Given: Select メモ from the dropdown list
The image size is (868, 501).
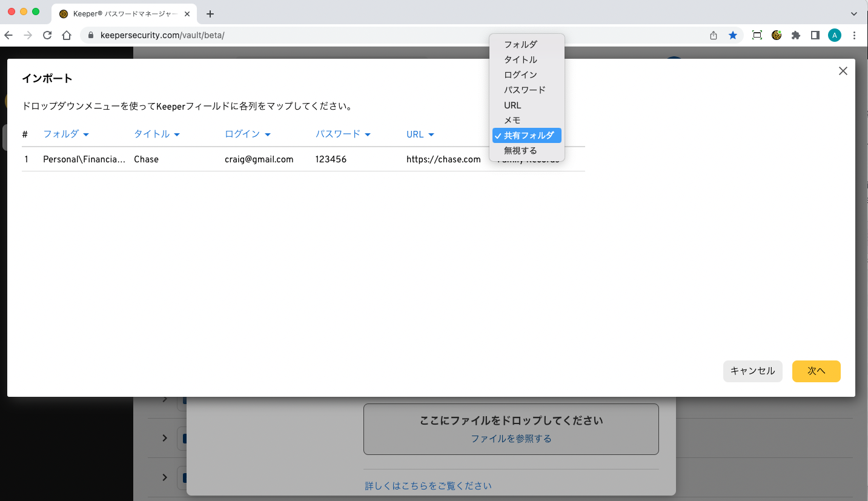Looking at the screenshot, I should click(x=512, y=121).
